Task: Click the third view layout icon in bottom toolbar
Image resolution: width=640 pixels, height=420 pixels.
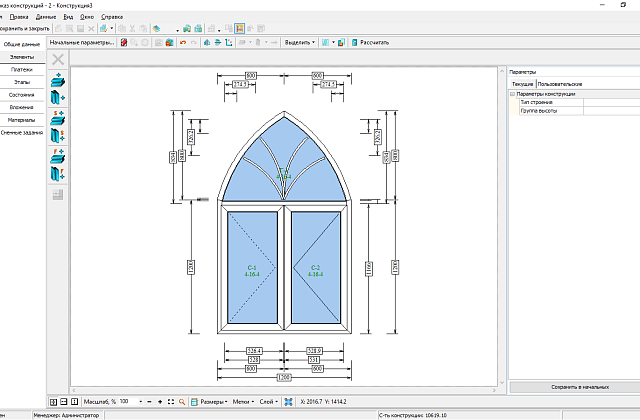Action: coord(74,402)
